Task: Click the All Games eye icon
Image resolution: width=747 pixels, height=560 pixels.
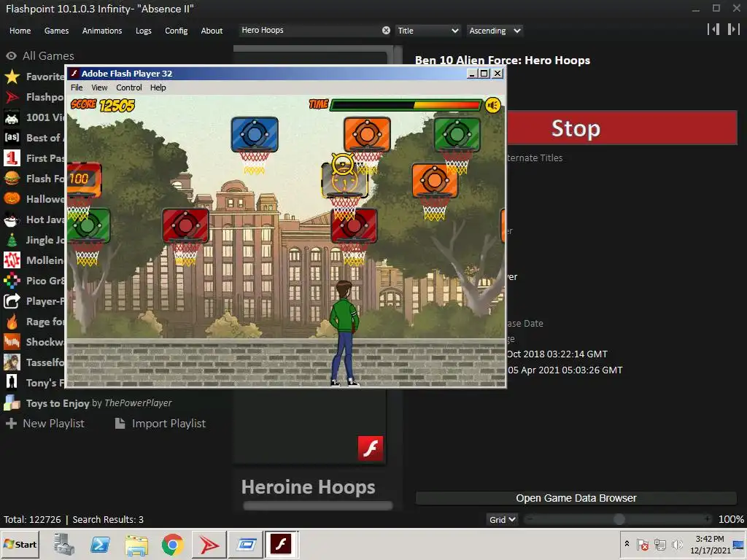Action: coord(12,55)
